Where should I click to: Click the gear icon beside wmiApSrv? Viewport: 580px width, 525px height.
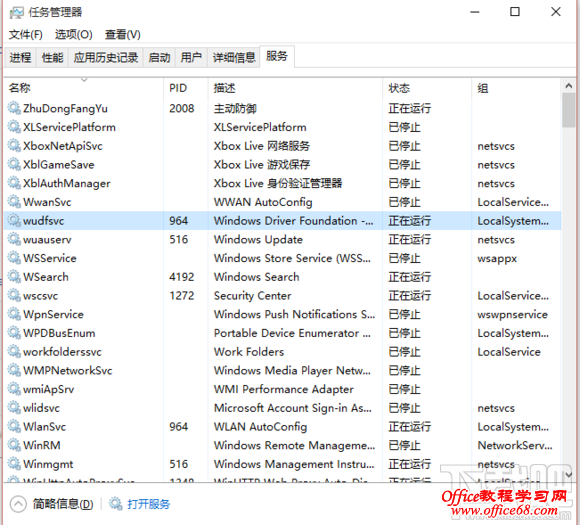coord(14,389)
